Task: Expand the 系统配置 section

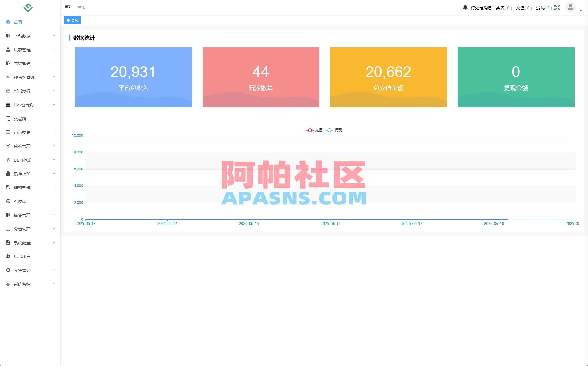Action: click(22, 243)
